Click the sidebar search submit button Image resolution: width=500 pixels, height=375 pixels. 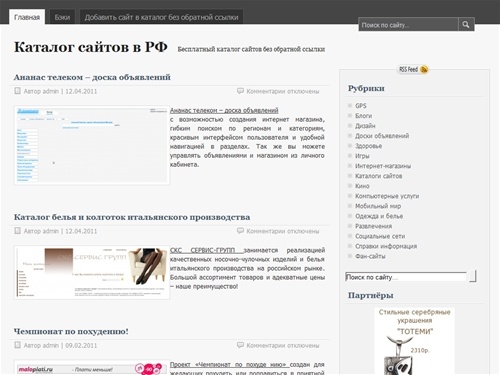pyautogui.click(x=473, y=276)
